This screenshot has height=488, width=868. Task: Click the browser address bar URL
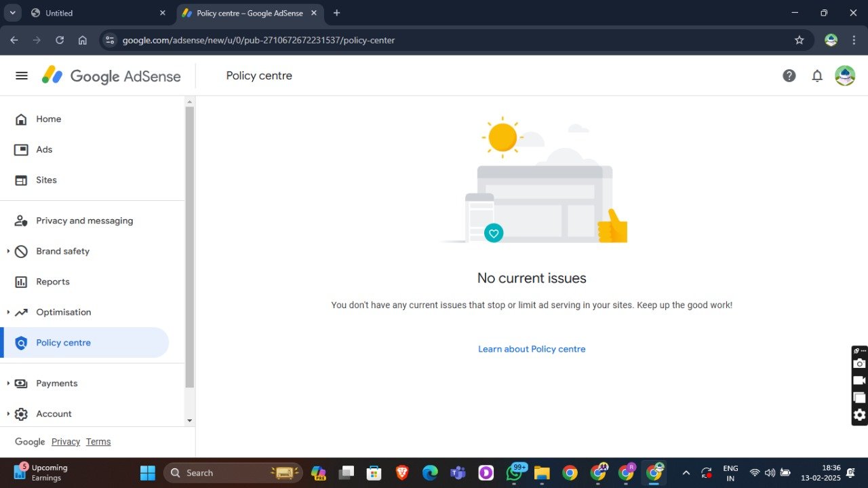coord(258,40)
